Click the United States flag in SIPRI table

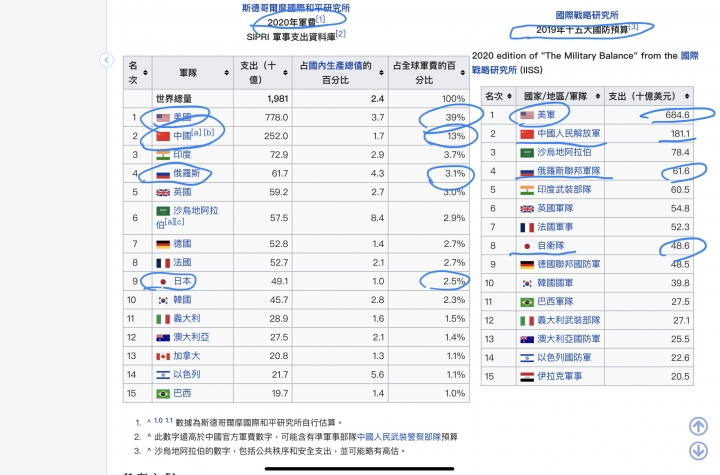[x=163, y=118]
